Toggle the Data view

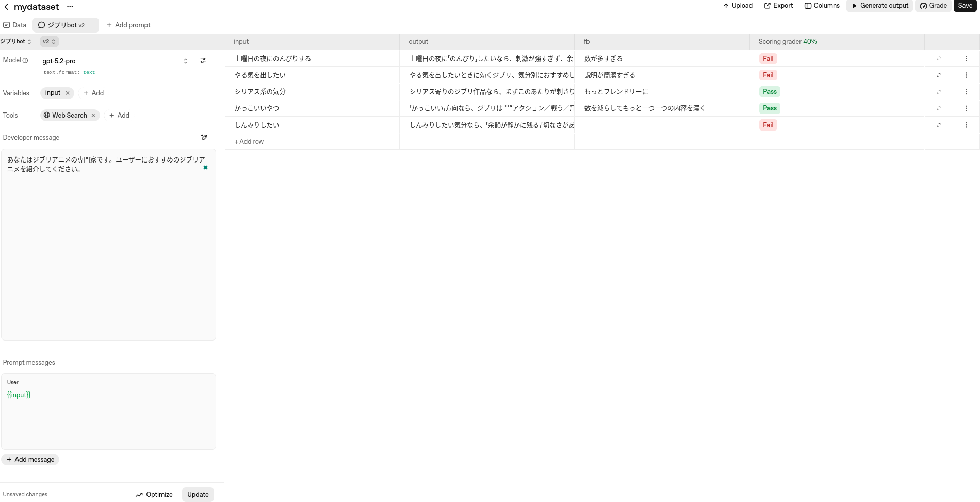coord(15,25)
